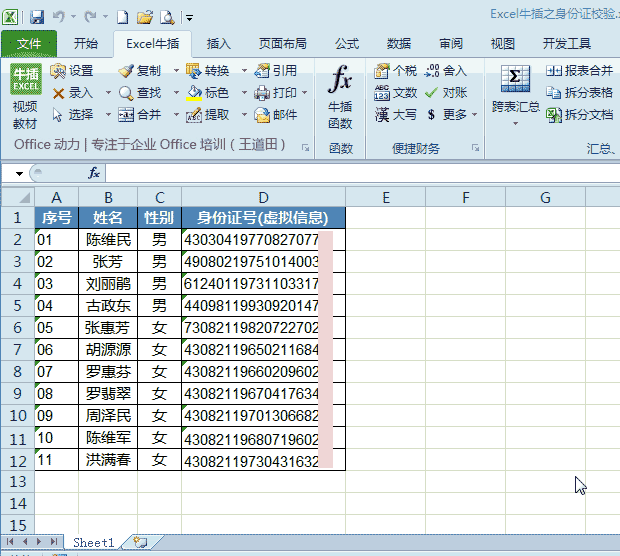Screen dimensions: 620x556
Task: Open the 文件 tab
Action: tap(29, 43)
